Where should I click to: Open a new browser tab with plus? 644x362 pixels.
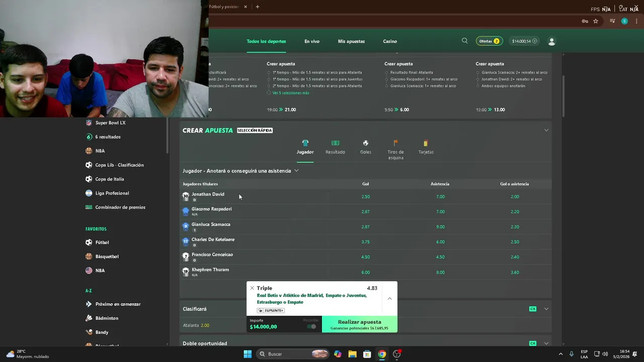coord(257,7)
